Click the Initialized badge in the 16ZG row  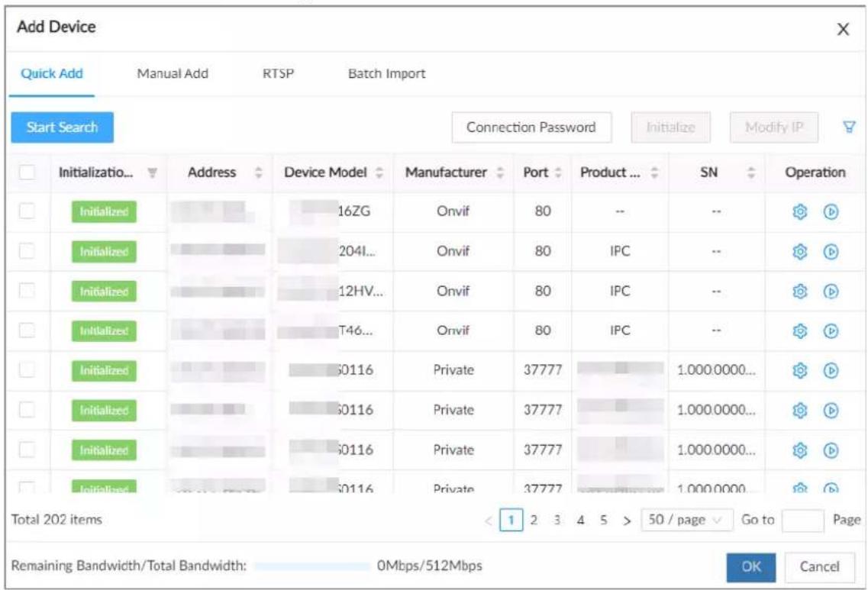pos(104,211)
